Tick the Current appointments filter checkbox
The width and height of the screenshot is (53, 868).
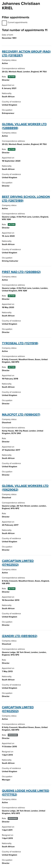point(4,23)
